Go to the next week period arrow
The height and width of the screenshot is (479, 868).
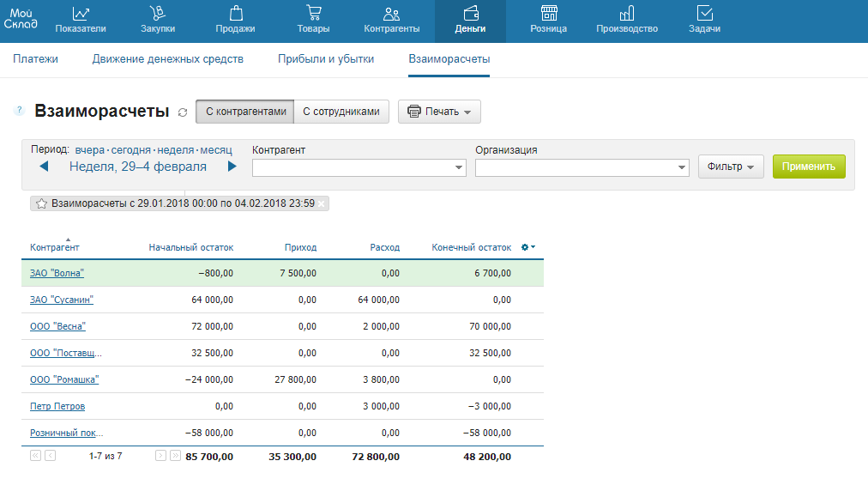pyautogui.click(x=232, y=167)
